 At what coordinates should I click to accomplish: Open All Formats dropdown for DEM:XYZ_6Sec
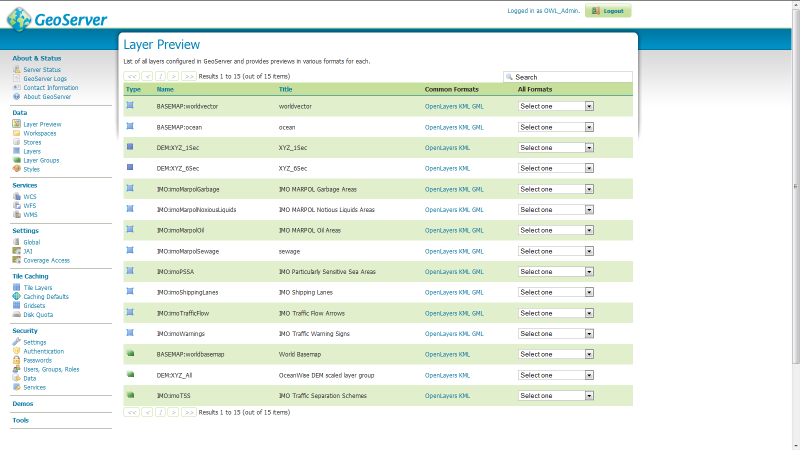[556, 168]
